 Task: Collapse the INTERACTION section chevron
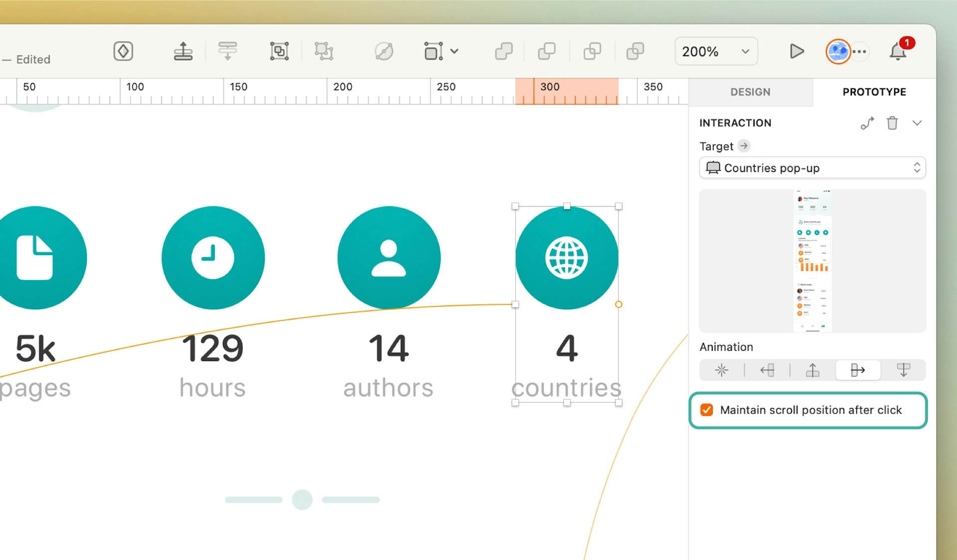pos(917,123)
